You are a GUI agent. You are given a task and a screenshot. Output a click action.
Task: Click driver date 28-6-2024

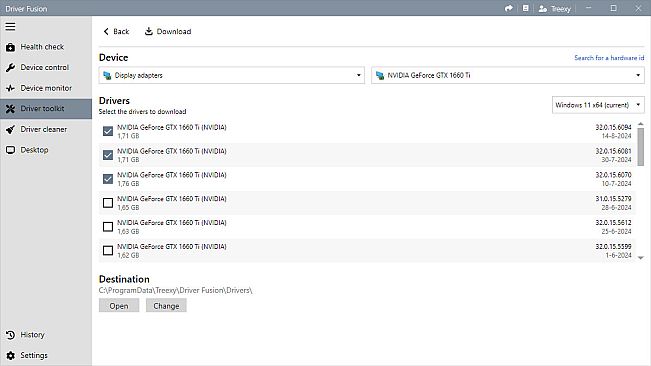[x=617, y=207]
